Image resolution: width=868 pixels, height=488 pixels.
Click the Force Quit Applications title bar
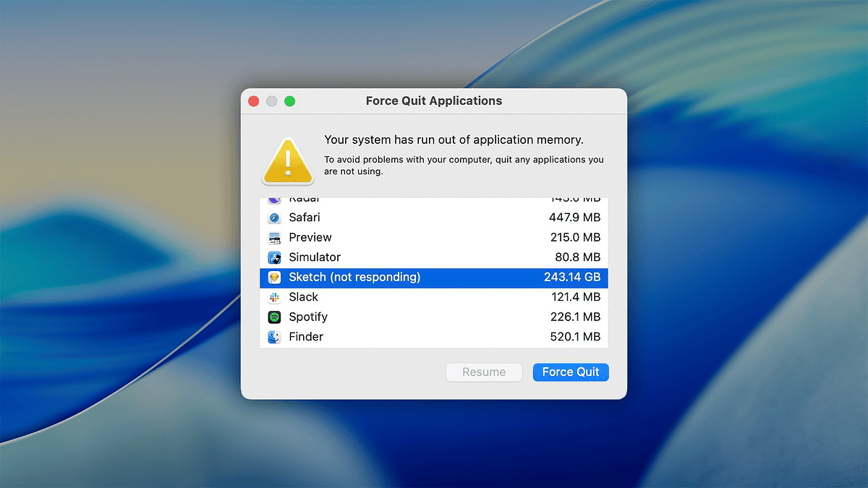(433, 100)
